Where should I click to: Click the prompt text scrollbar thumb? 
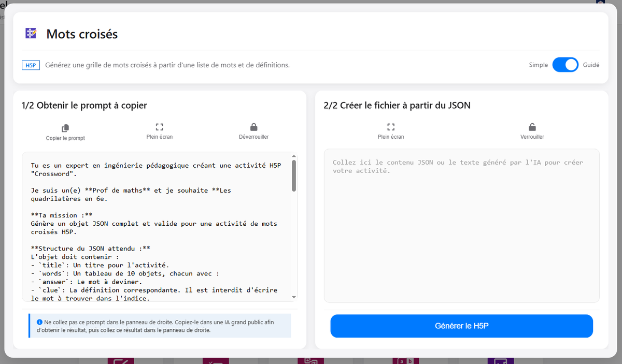pyautogui.click(x=294, y=176)
